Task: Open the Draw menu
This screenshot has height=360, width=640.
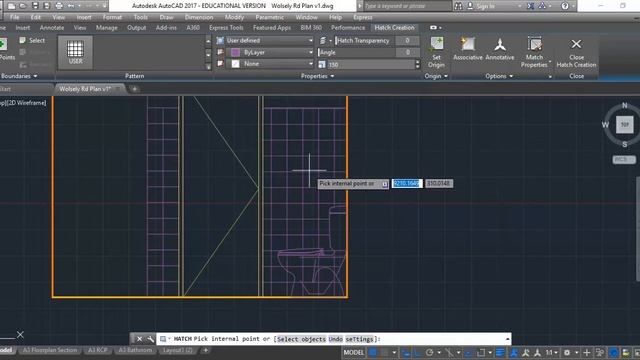Action: 166,17
